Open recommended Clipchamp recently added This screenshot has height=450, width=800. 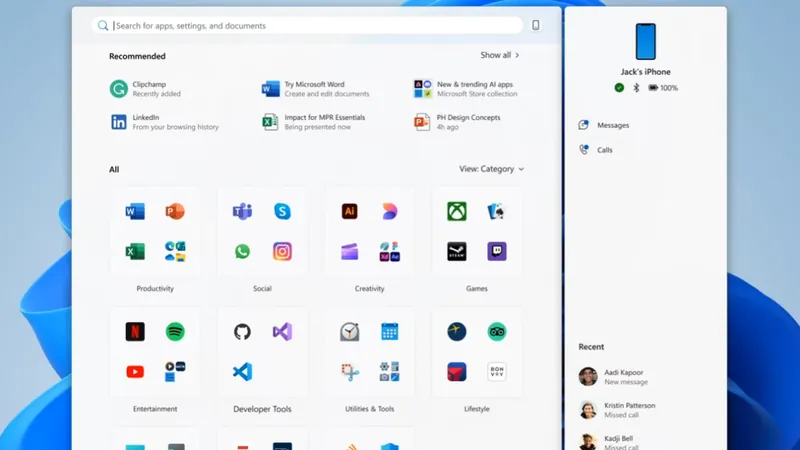point(145,89)
